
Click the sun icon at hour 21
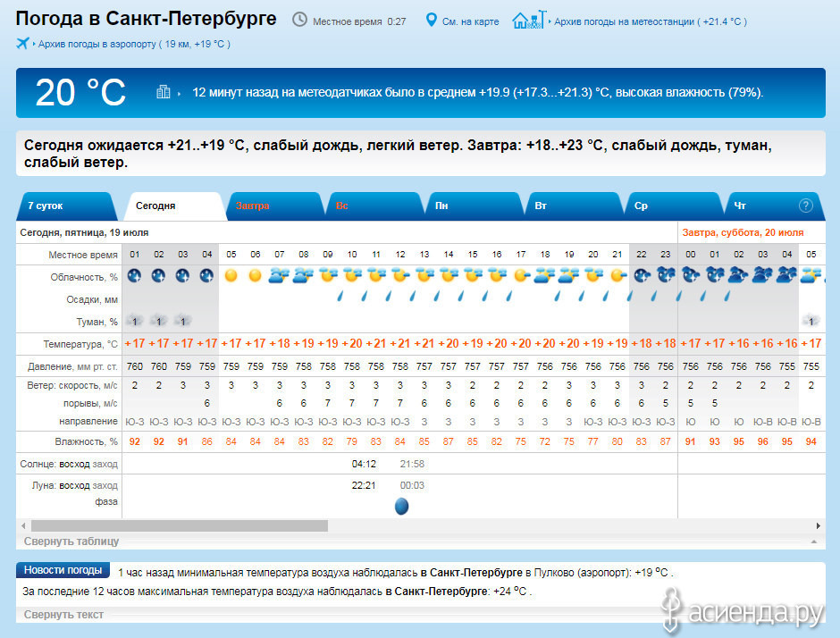[618, 275]
